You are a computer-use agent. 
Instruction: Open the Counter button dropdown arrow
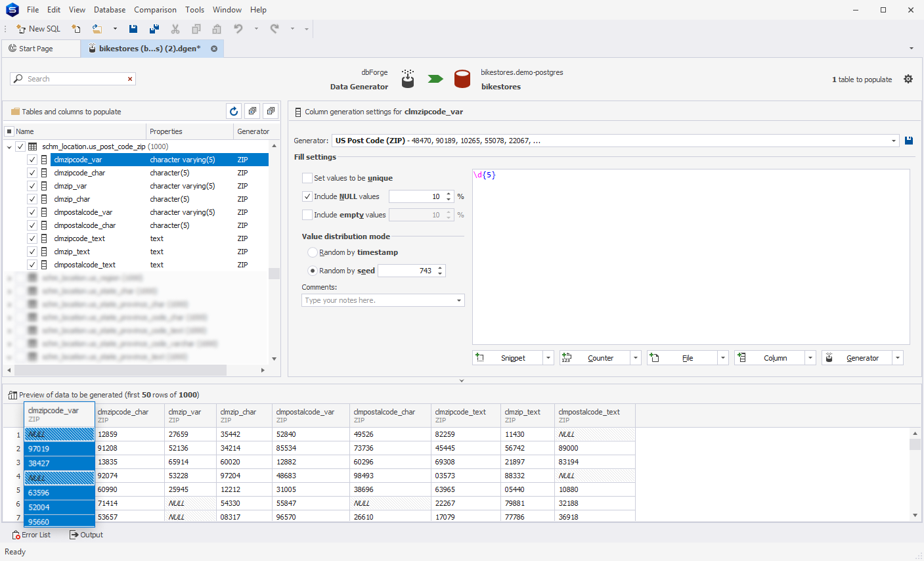pyautogui.click(x=636, y=358)
